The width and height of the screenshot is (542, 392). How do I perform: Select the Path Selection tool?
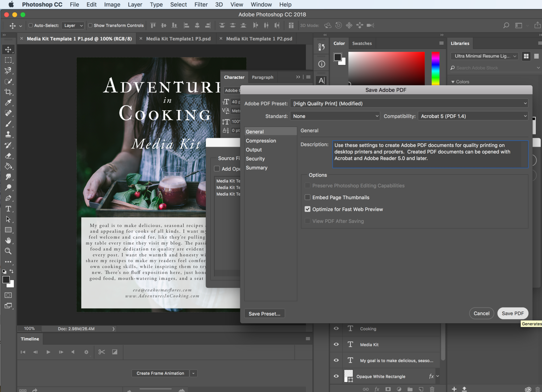[8, 219]
